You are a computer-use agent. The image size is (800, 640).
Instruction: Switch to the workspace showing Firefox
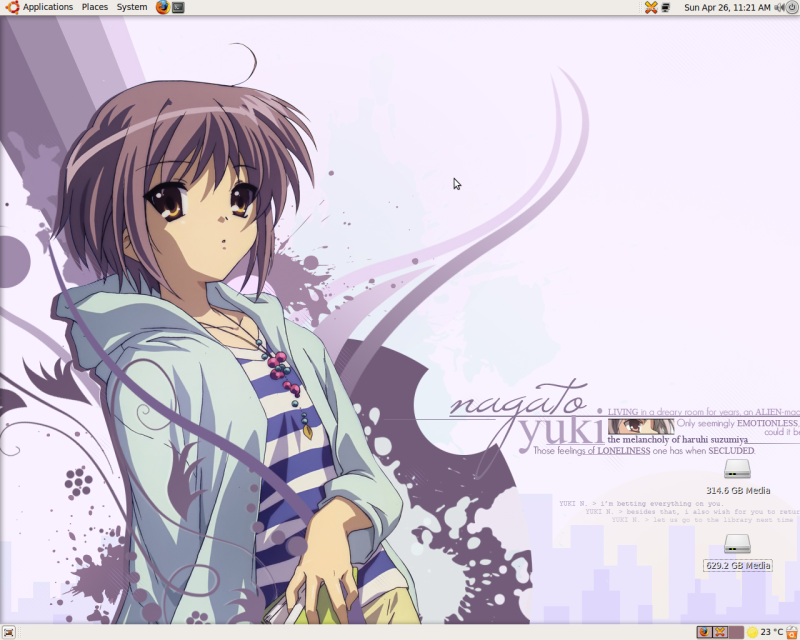704,632
